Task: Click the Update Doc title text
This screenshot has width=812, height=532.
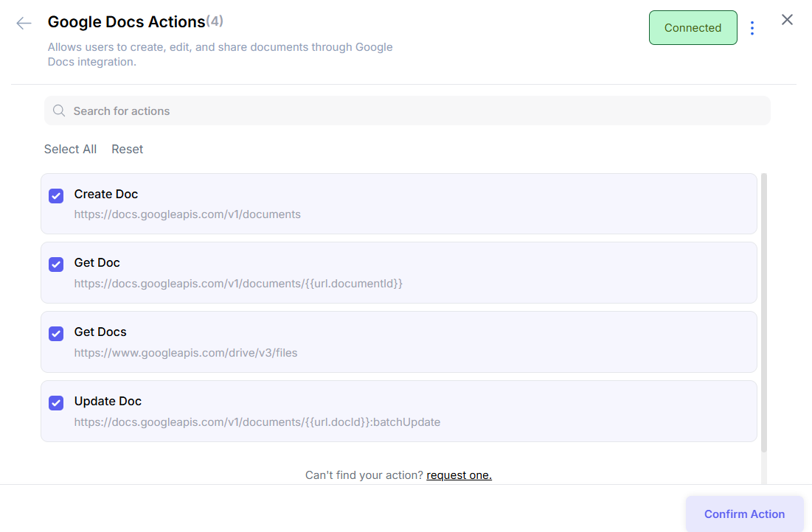Action: pos(108,401)
